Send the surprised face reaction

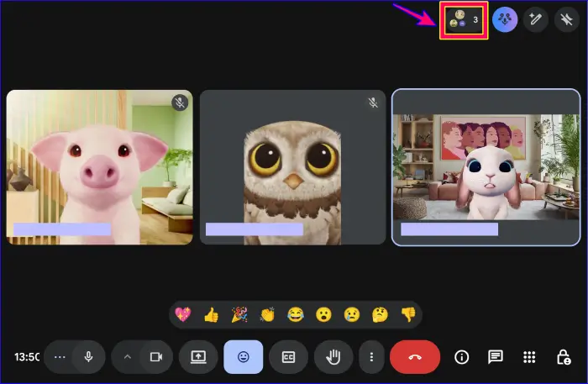(x=323, y=314)
